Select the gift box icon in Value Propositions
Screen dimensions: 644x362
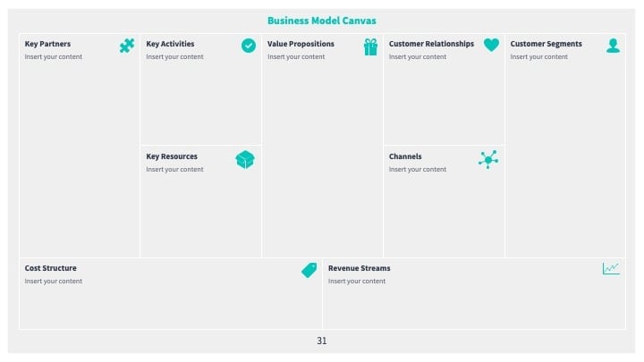(370, 46)
